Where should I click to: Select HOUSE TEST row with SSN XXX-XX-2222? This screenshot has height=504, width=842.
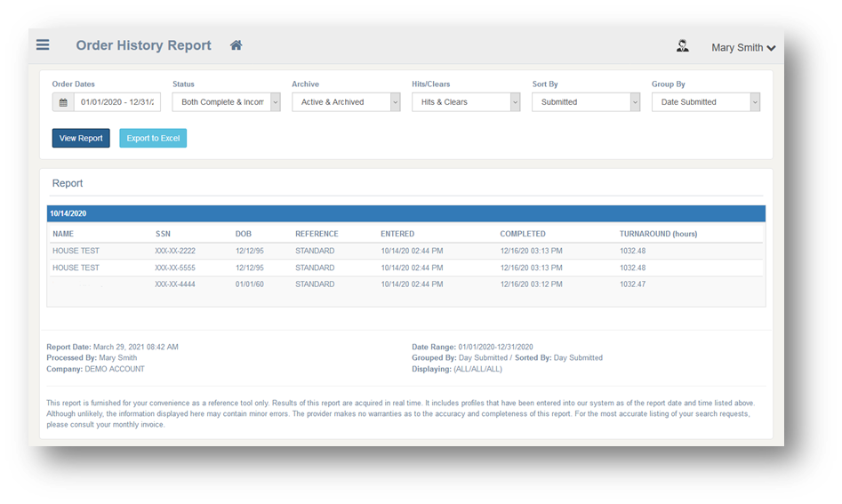406,251
